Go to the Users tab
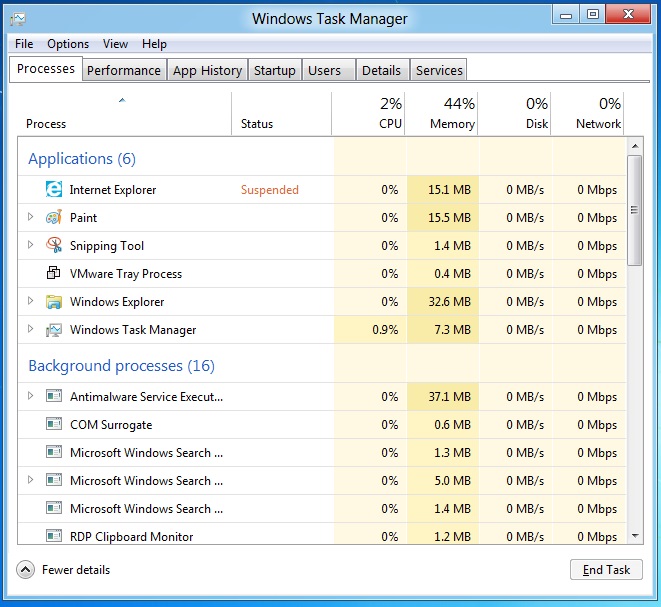The image size is (661, 607). pyautogui.click(x=329, y=70)
